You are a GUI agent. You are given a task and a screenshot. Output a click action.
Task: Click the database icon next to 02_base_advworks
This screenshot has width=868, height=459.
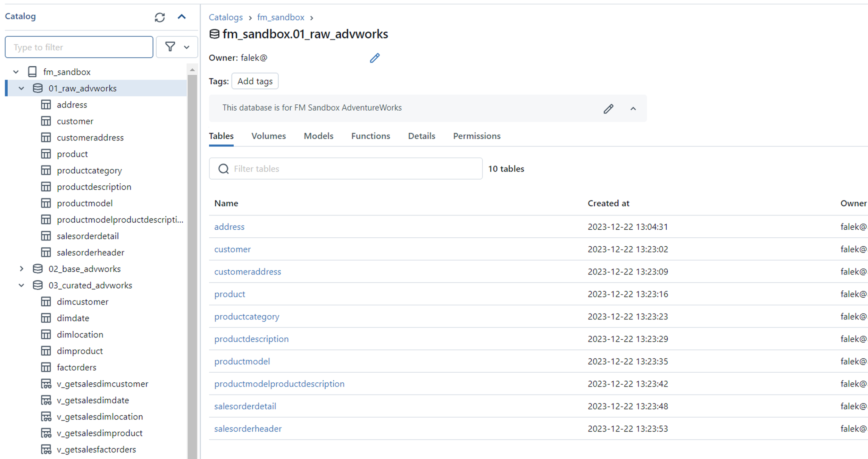coord(37,269)
